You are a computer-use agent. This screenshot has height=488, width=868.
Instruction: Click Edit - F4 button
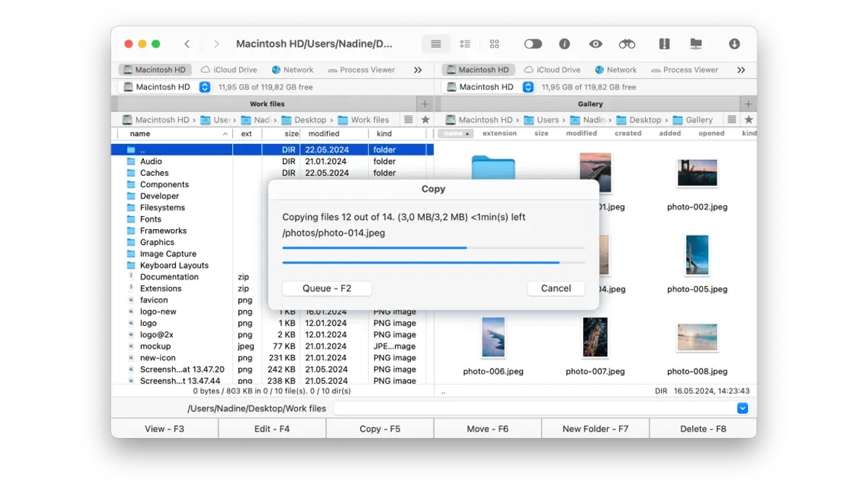coord(272,429)
